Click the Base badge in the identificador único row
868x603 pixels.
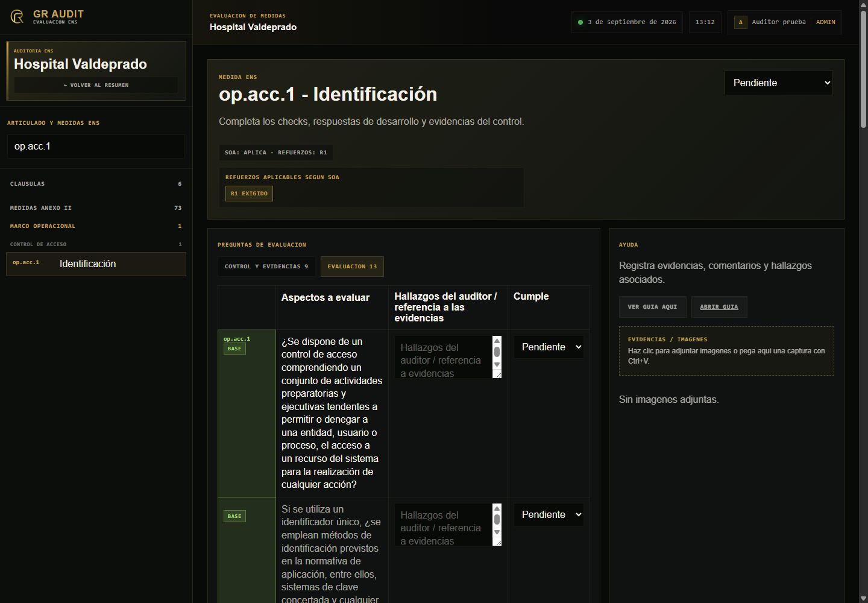(234, 516)
